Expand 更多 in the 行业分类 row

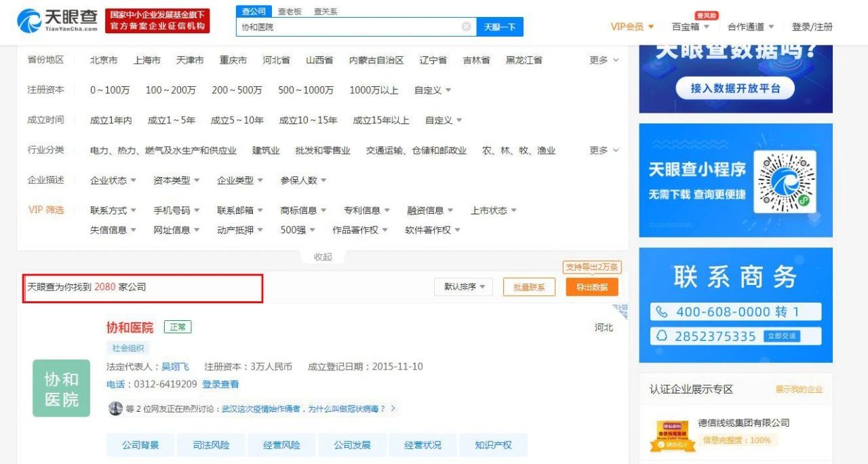(604, 150)
